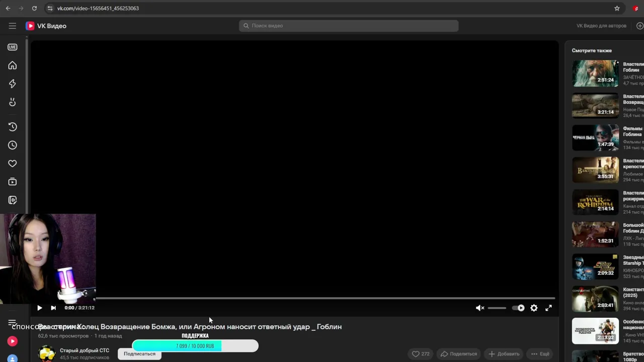Viewport: 644px width, 362px height.
Task: Click the plus upload icon at top right
Action: click(639, 26)
